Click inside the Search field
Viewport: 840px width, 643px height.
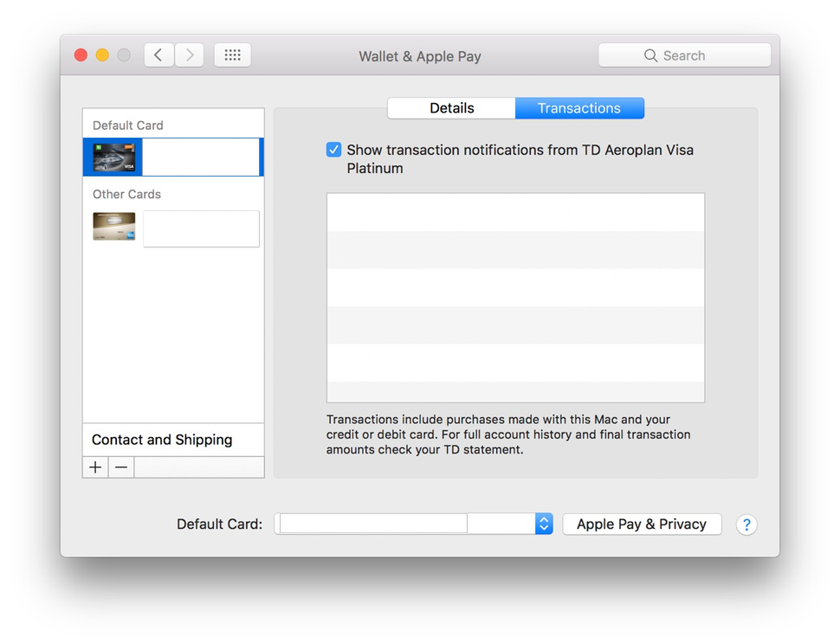[693, 55]
